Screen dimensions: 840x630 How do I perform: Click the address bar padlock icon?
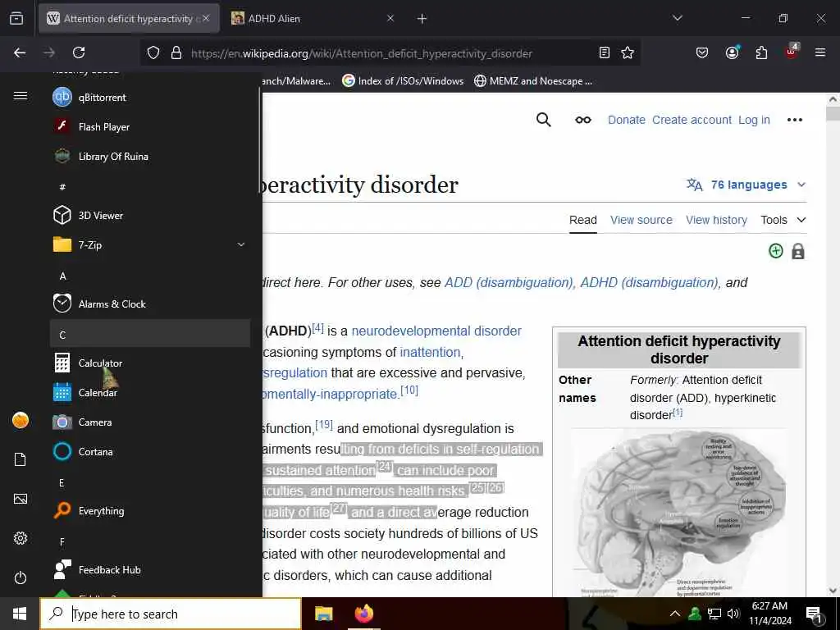click(x=176, y=53)
